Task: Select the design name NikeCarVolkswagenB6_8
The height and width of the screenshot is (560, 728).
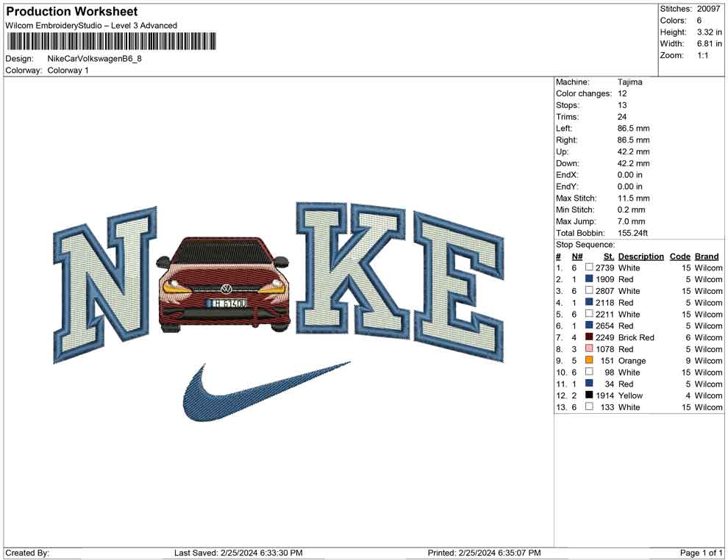Action: [x=94, y=59]
